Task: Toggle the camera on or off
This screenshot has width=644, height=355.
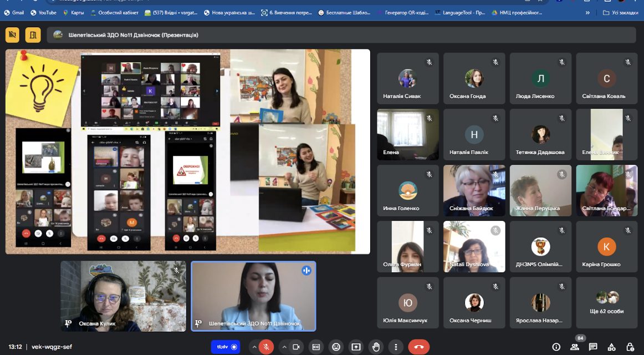Action: [296, 347]
